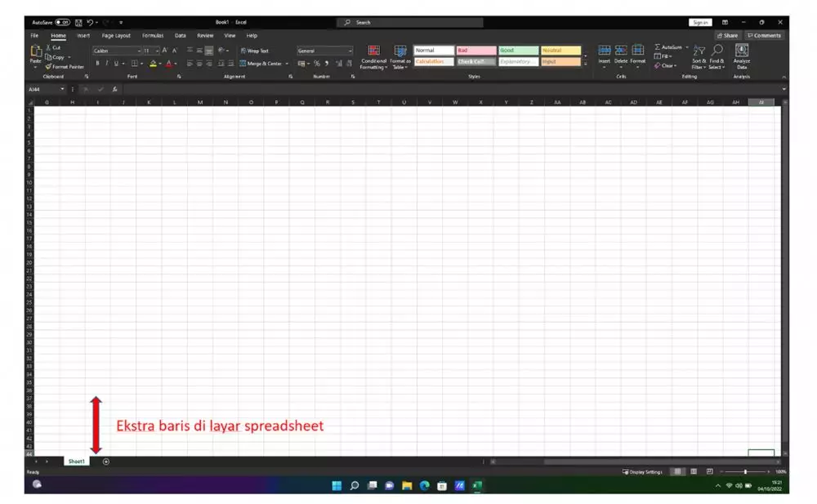Screen dimensions: 817x504
Task: Open the Name Box dropdown arrow
Action: (x=62, y=88)
